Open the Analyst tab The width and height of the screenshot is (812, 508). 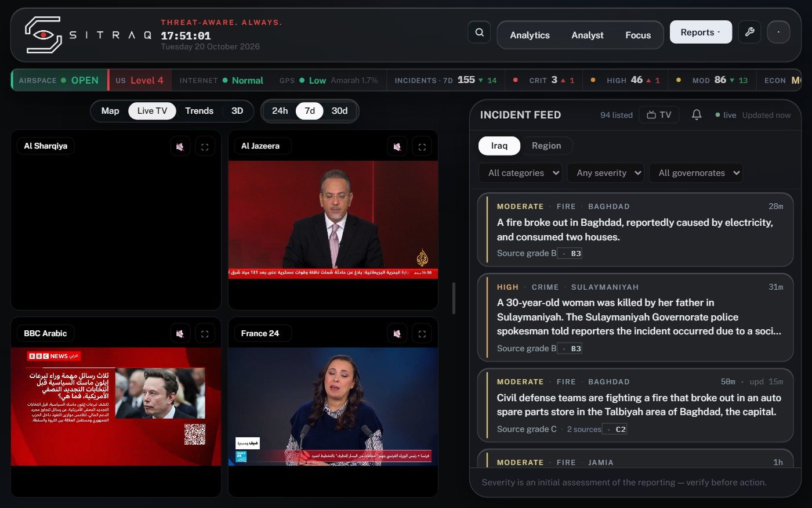coord(588,35)
